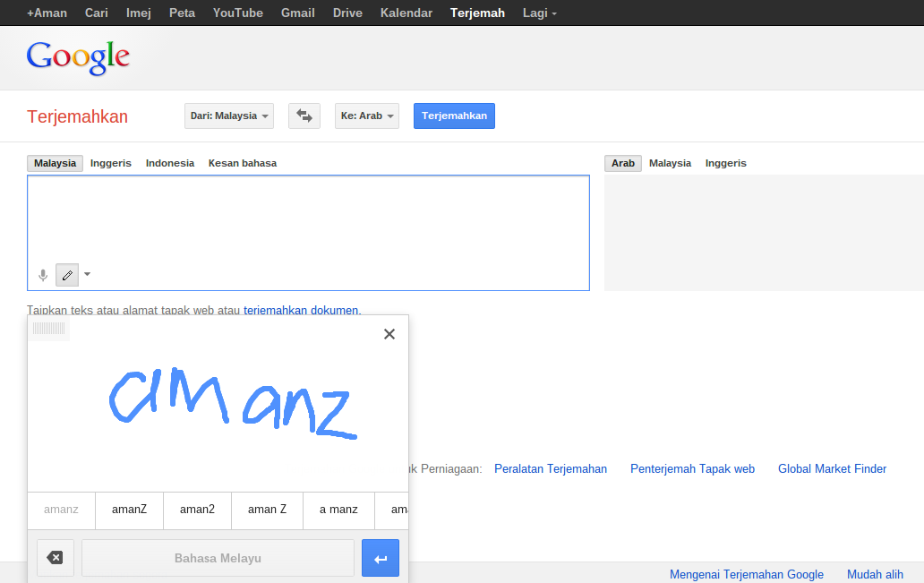
Task: Select Kesan bahasa detect language tab
Action: tap(243, 163)
